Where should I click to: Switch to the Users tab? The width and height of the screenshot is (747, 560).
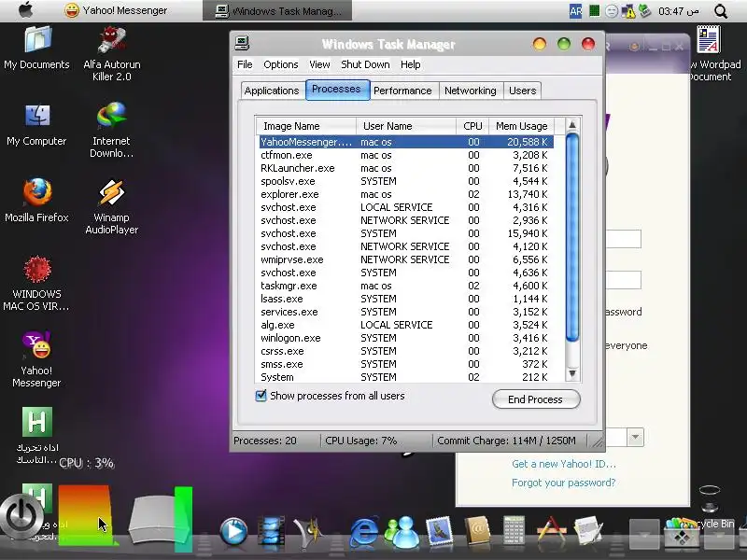pyautogui.click(x=522, y=91)
